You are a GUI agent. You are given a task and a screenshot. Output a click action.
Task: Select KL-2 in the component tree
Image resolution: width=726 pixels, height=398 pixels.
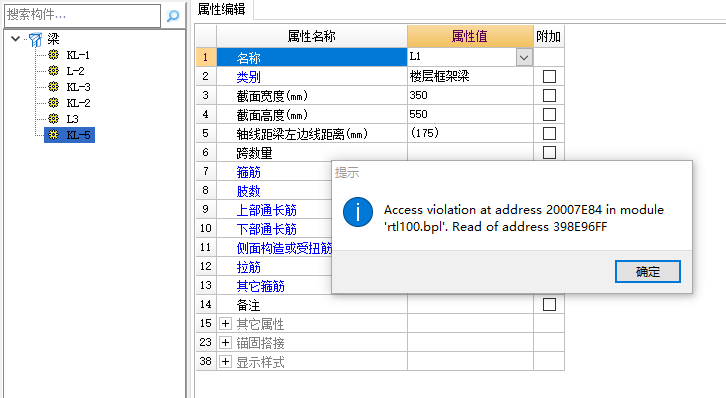pyautogui.click(x=78, y=103)
